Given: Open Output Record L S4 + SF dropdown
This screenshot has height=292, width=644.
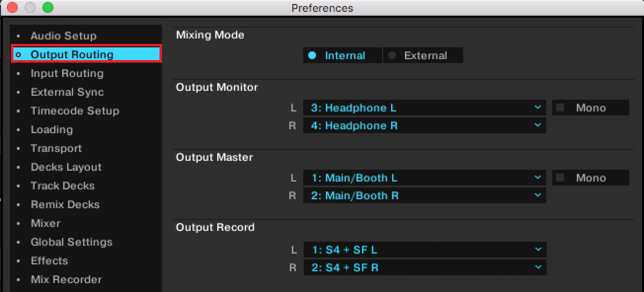Looking at the screenshot, I should click(424, 250).
